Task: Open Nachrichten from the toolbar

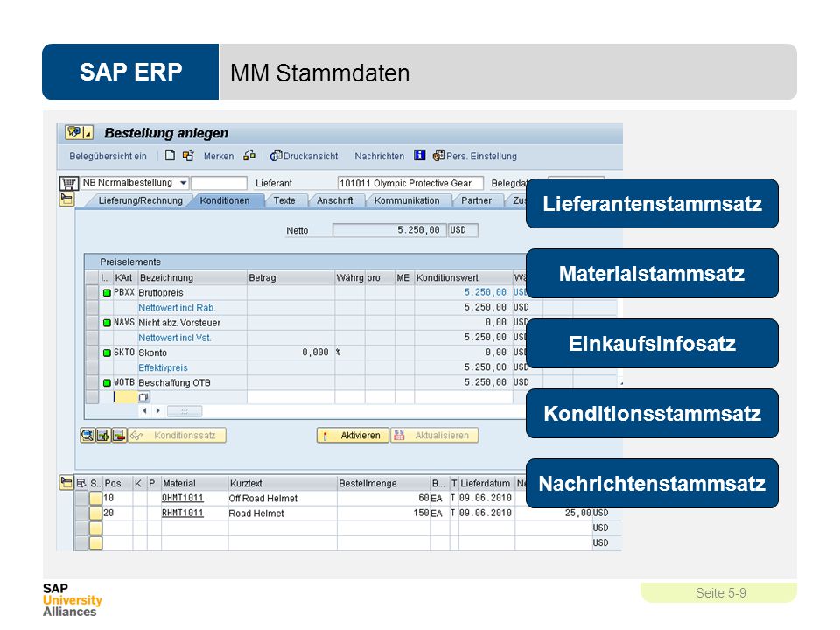Action: (379, 156)
